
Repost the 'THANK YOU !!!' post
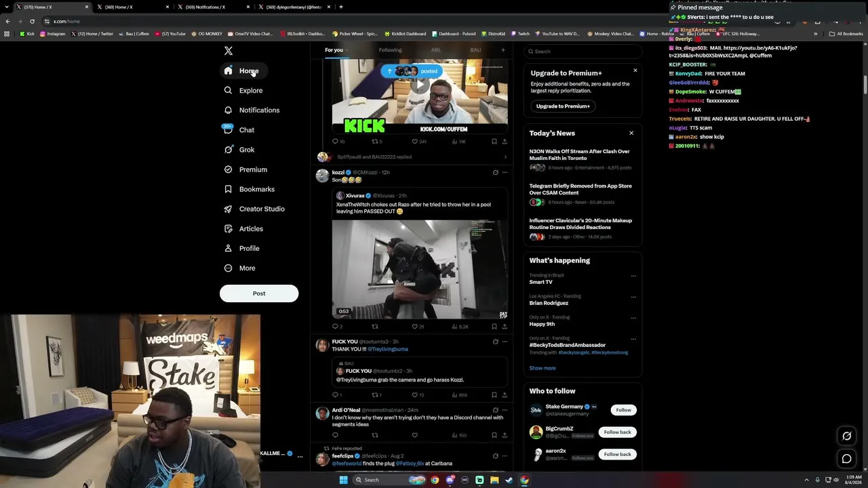pos(375,395)
